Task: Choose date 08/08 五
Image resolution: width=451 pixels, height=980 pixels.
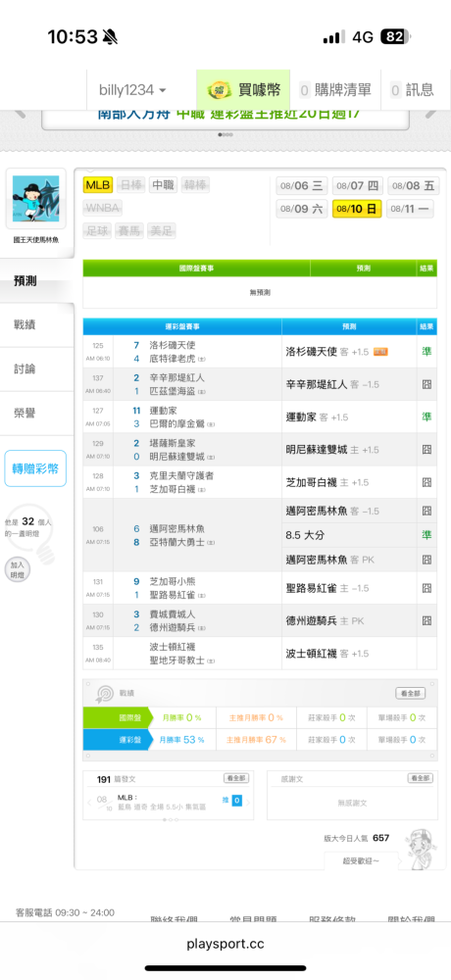Action: [x=413, y=185]
